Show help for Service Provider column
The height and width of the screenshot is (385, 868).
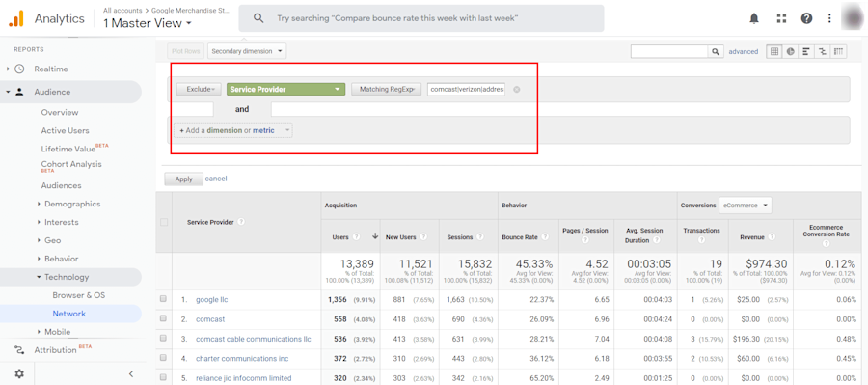(x=241, y=222)
